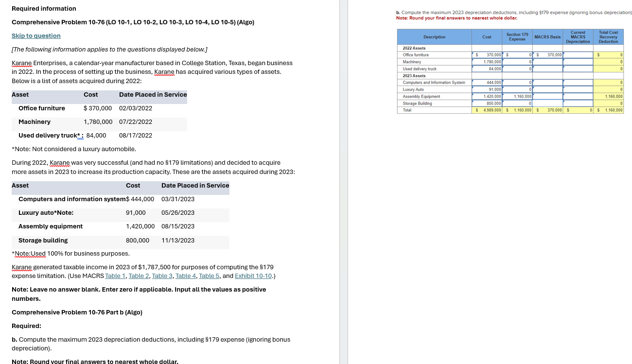Click the date '08/15/2023' for Assembly equipment
The width and height of the screenshot is (632, 364).
(178, 226)
